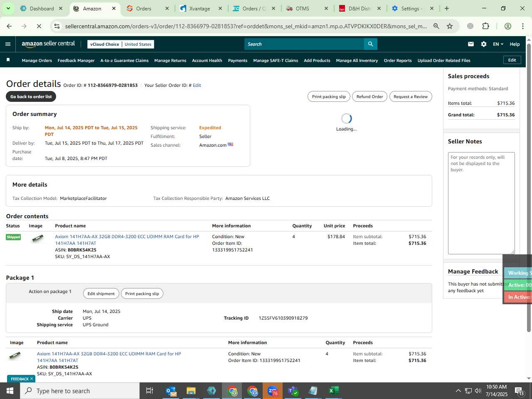
Task: Open Manage All Inventory
Action: point(357,61)
